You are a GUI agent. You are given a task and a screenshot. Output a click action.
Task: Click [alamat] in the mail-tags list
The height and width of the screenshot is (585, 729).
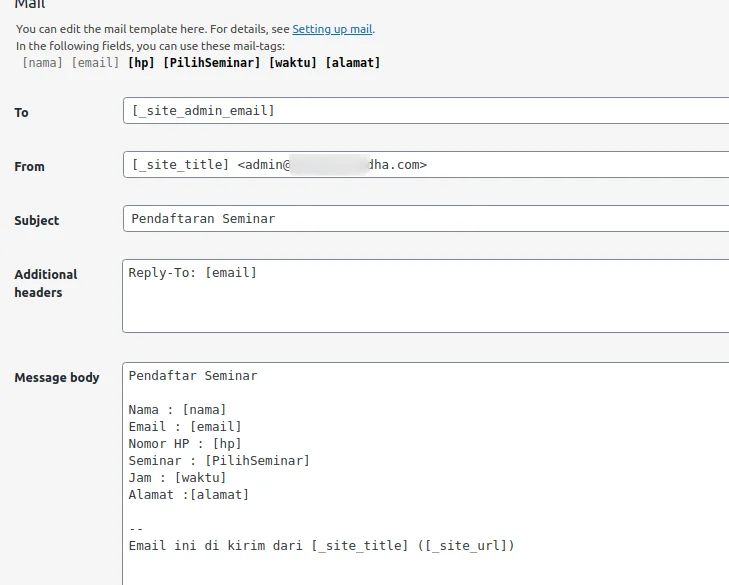353,62
